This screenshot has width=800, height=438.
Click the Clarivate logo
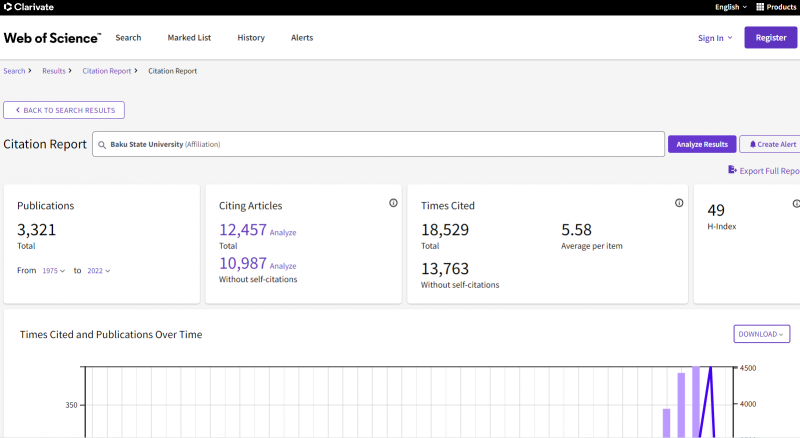(x=29, y=7)
